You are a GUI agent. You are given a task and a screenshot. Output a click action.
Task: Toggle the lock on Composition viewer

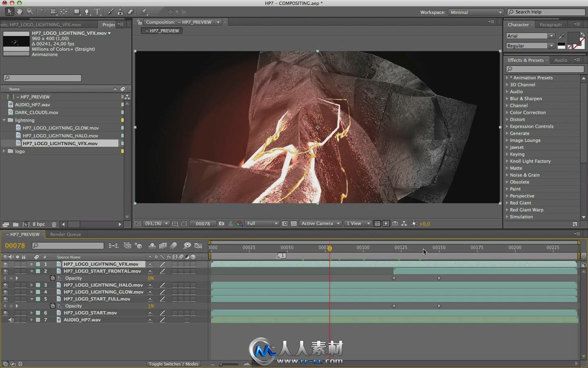140,22
